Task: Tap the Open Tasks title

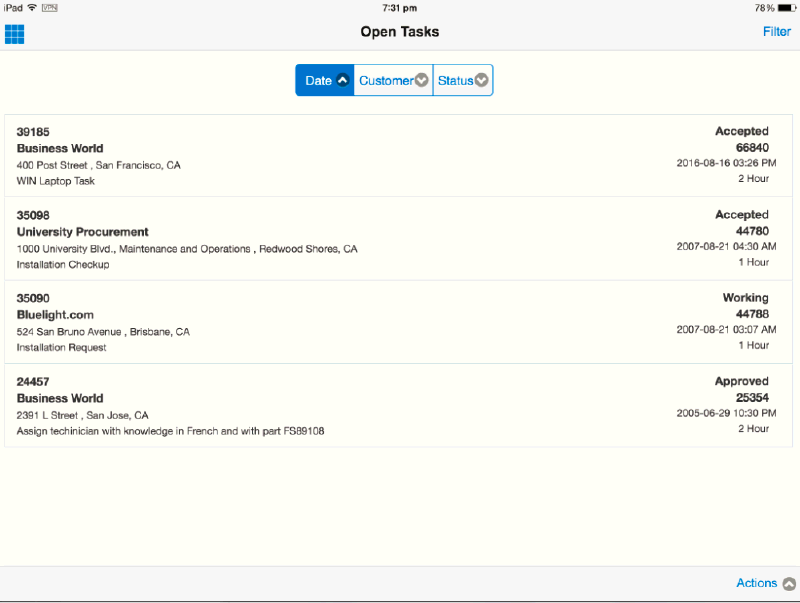Action: 399,32
